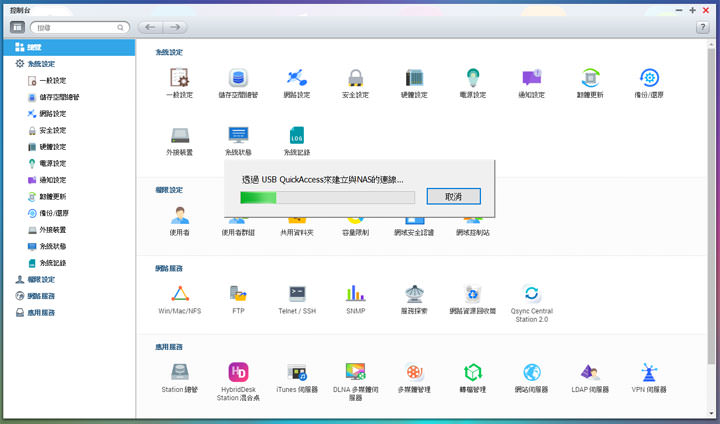The height and width of the screenshot is (424, 720).
Task: Open the Win/Mac/NFS service icon
Action: pyautogui.click(x=180, y=294)
